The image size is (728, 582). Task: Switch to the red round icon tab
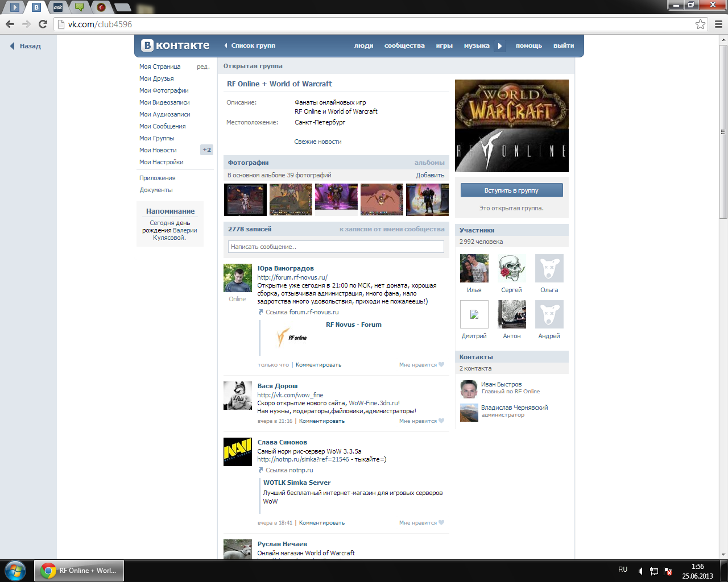pos(101,7)
